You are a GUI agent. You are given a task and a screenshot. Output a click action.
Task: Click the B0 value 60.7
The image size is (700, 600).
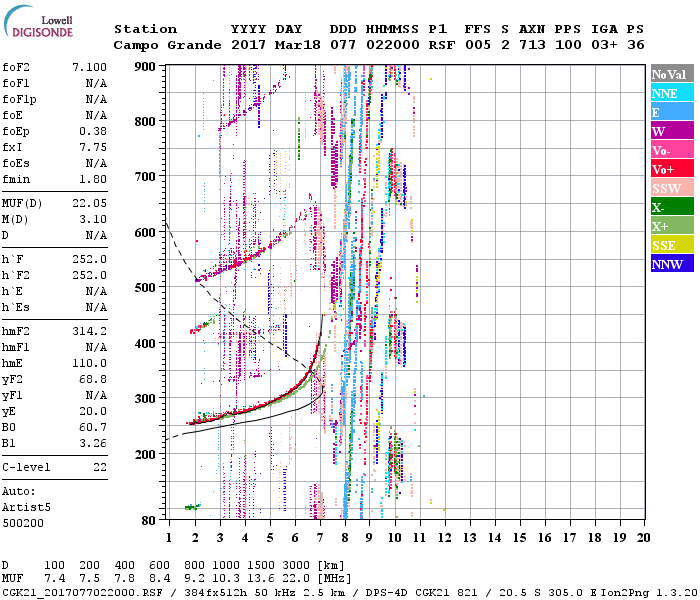pos(93,427)
